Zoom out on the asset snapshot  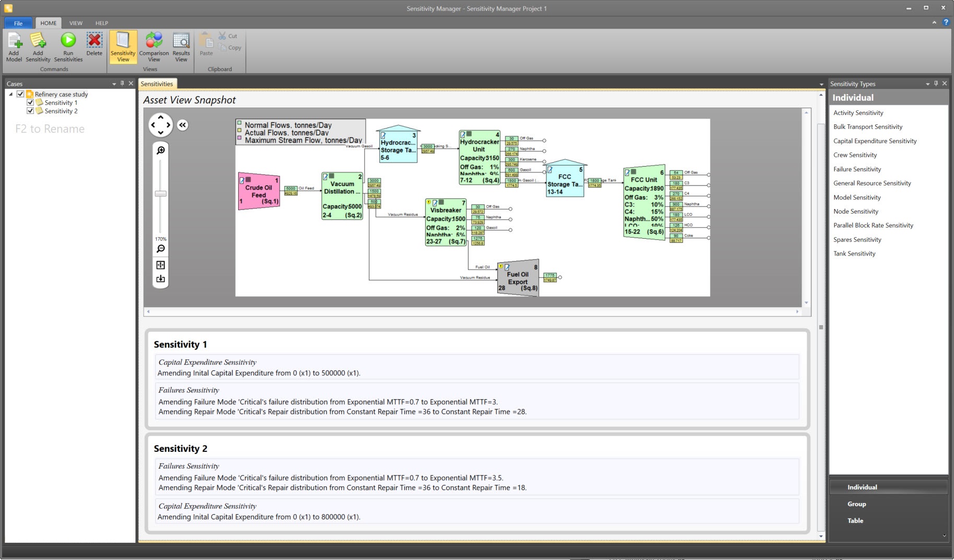[x=161, y=249]
